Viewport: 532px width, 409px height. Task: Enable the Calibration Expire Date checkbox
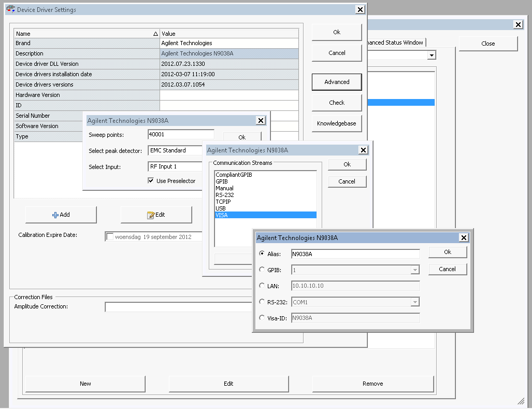[x=110, y=236]
